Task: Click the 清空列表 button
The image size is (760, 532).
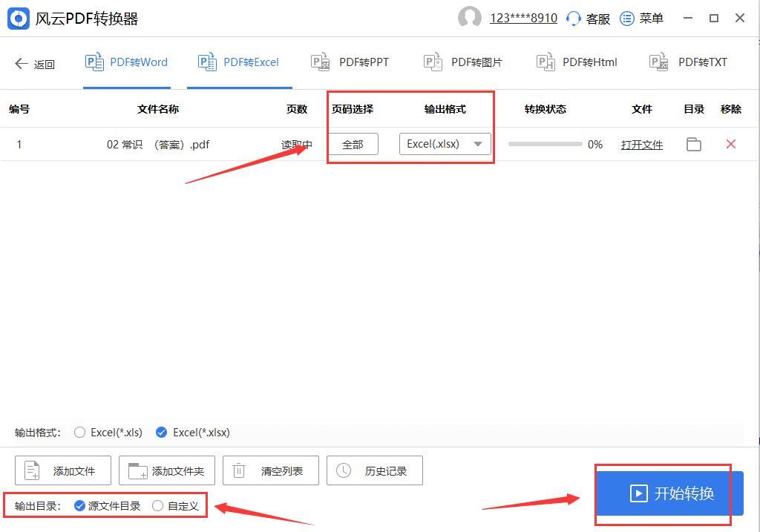Action: click(270, 470)
